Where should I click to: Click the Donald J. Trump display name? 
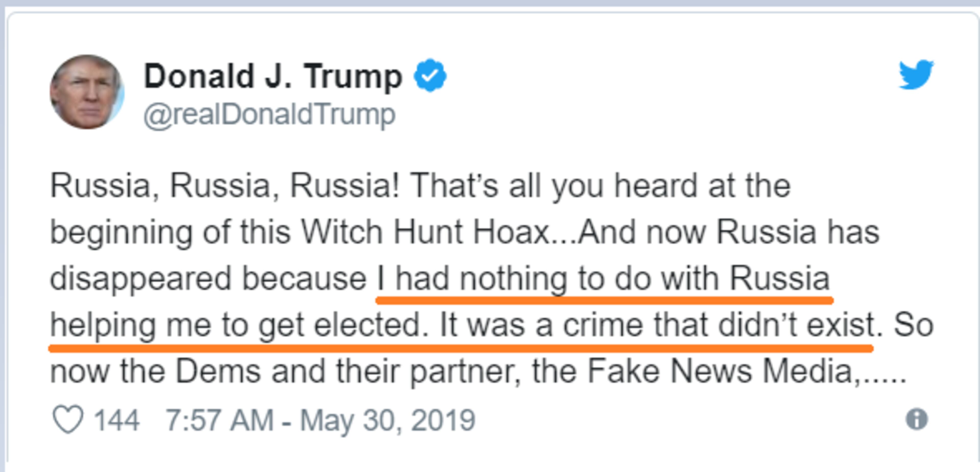click(273, 76)
